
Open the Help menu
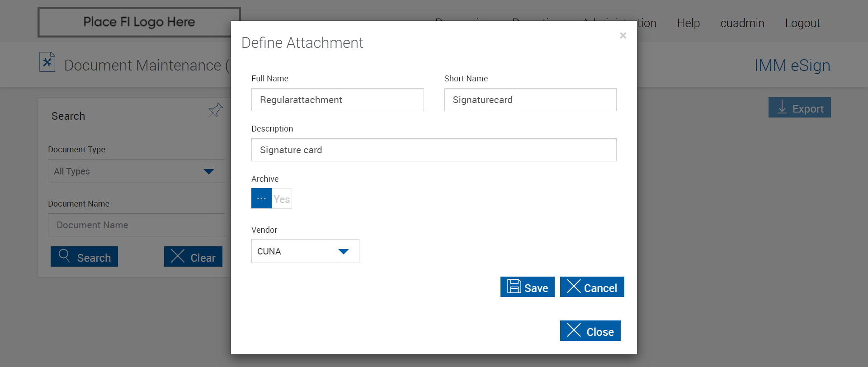(x=688, y=23)
